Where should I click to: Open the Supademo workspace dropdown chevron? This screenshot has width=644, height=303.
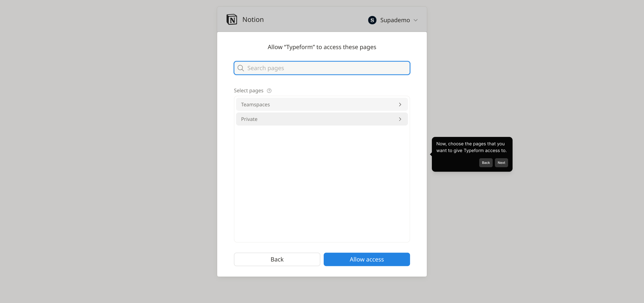coord(416,20)
